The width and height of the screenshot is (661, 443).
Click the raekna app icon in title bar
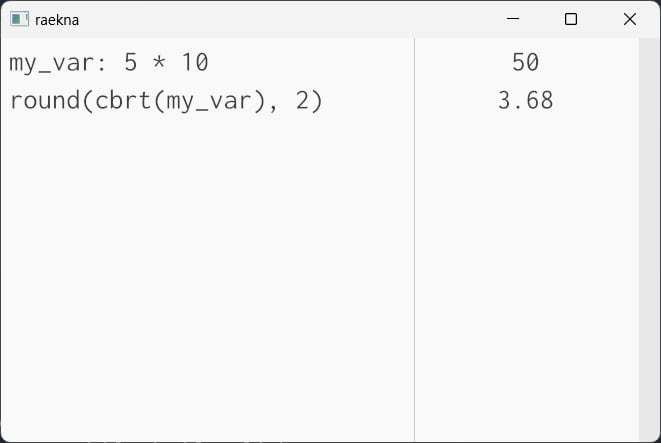[x=20, y=19]
